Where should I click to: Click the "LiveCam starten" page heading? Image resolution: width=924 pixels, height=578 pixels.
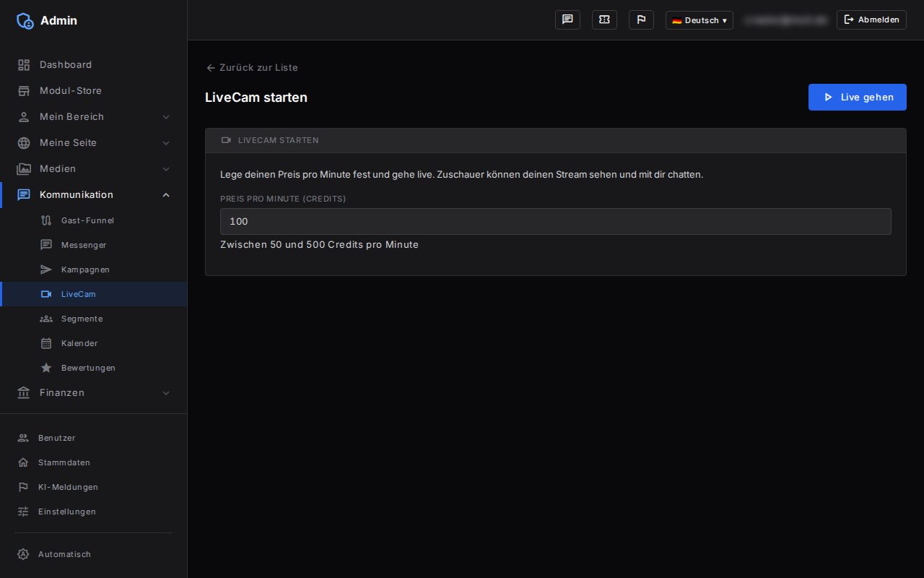(x=256, y=98)
